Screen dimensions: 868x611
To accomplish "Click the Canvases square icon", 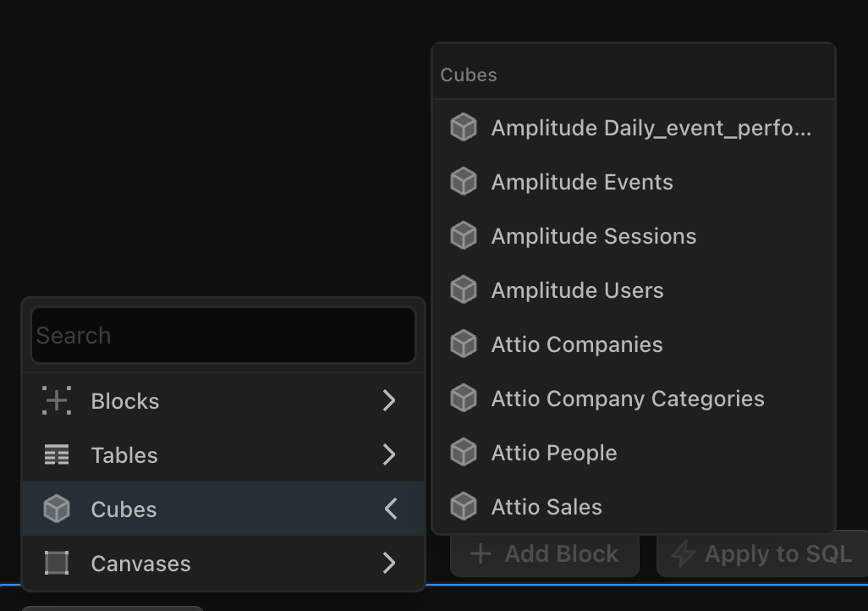I will 57,563.
